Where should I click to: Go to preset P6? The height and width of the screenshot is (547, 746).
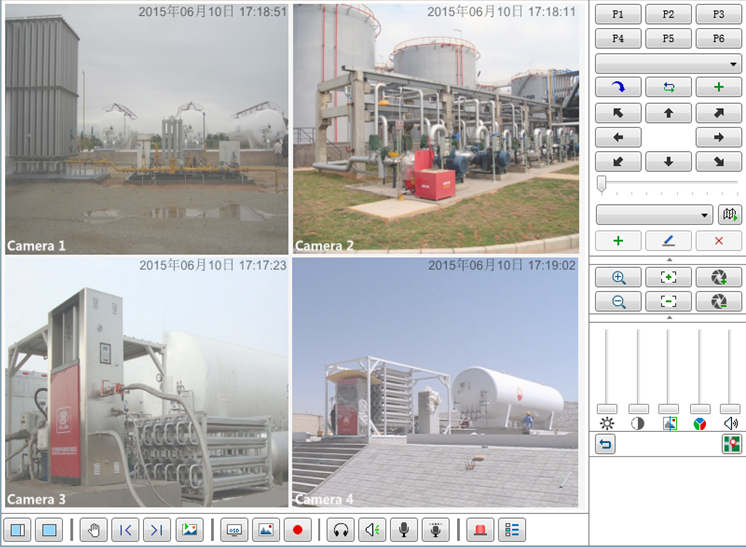tap(718, 39)
